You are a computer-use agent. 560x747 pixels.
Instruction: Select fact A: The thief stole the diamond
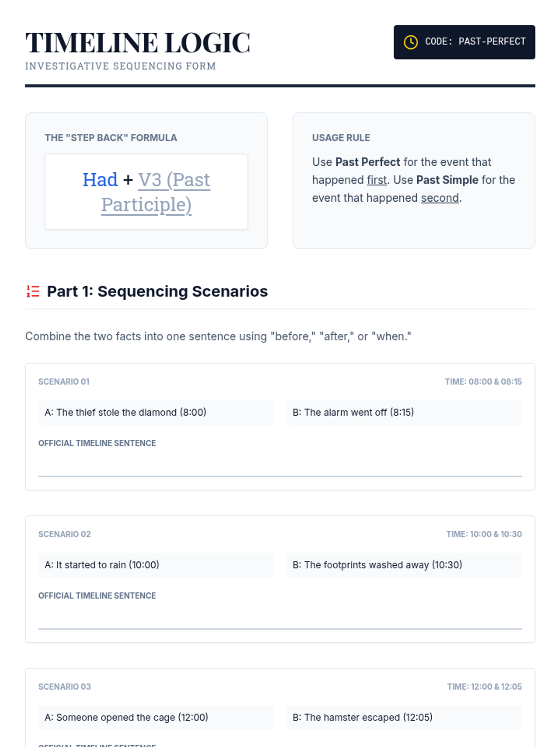coord(156,412)
